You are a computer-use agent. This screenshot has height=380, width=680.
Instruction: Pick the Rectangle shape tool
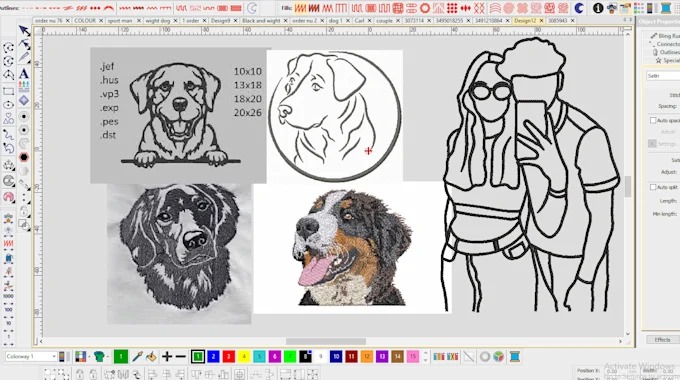pyautogui.click(x=8, y=92)
